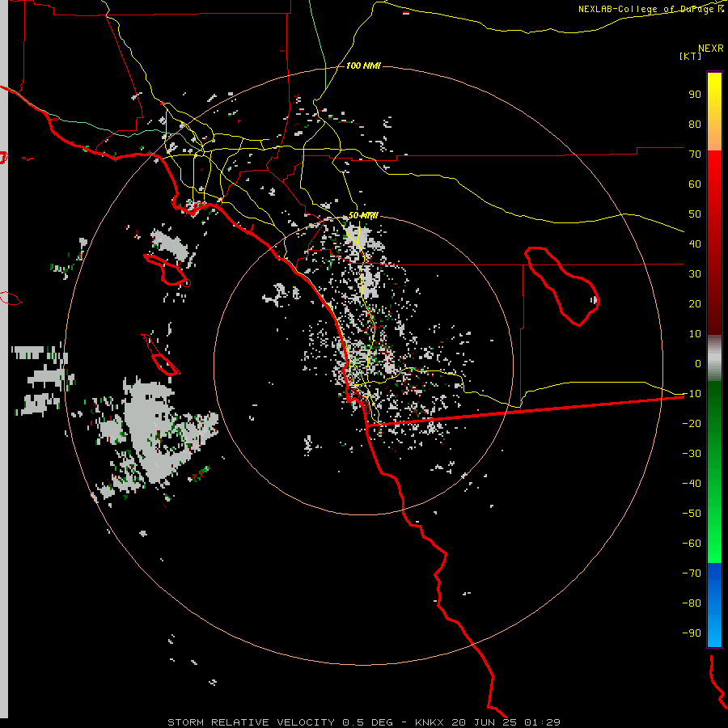
Task: Click the blue segment at the color bar bottom
Action: [714, 605]
